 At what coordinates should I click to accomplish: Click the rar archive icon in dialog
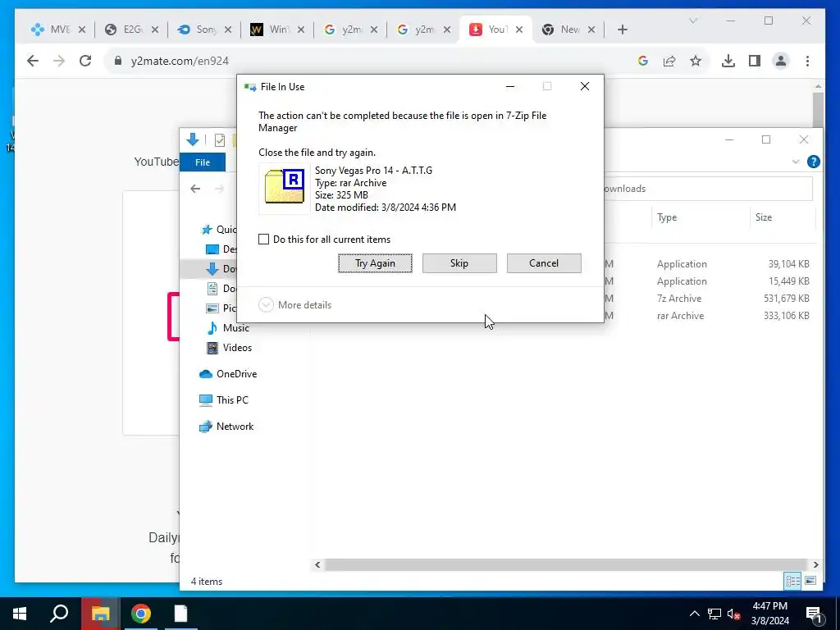tap(285, 188)
